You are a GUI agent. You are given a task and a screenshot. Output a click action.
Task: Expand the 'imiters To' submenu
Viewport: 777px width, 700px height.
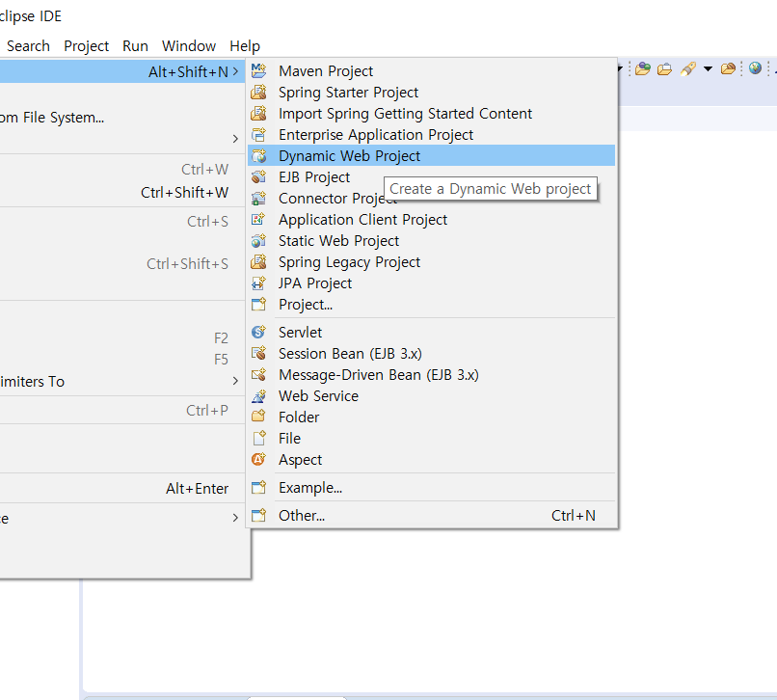(x=121, y=381)
